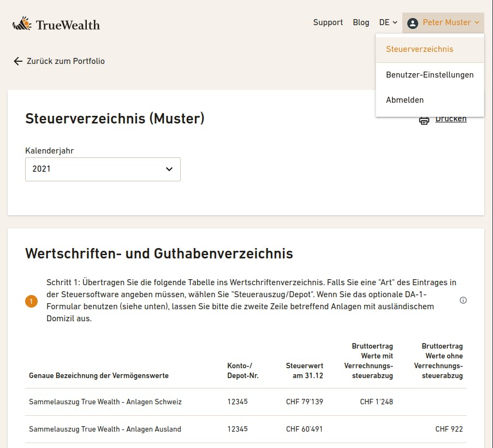493x448 pixels.
Task: Open the Peter Muster account dropdown
Action: (x=443, y=22)
